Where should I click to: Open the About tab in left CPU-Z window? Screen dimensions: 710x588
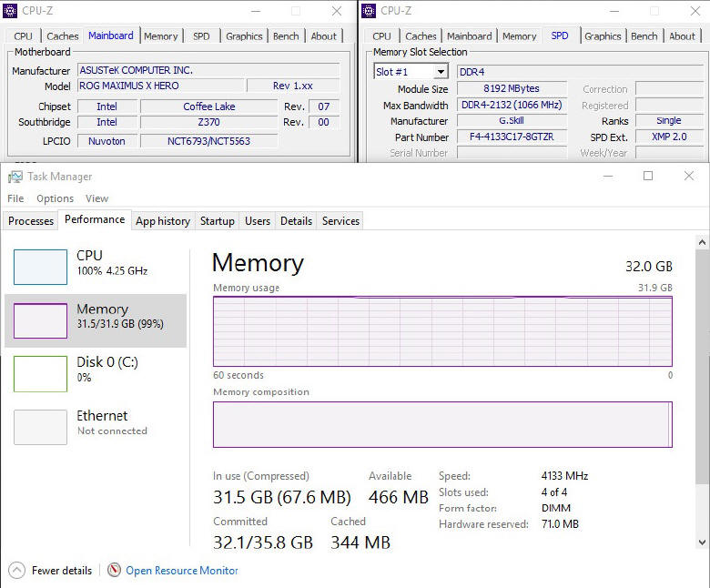pyautogui.click(x=324, y=36)
